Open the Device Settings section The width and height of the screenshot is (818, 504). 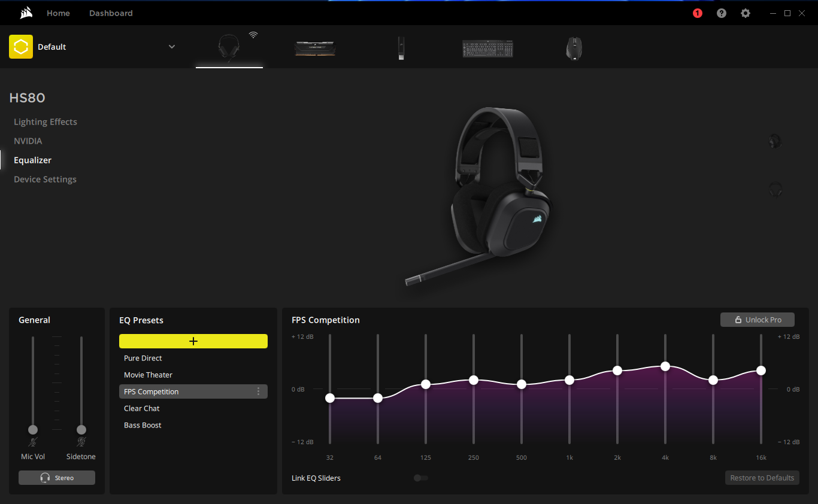[x=45, y=180]
